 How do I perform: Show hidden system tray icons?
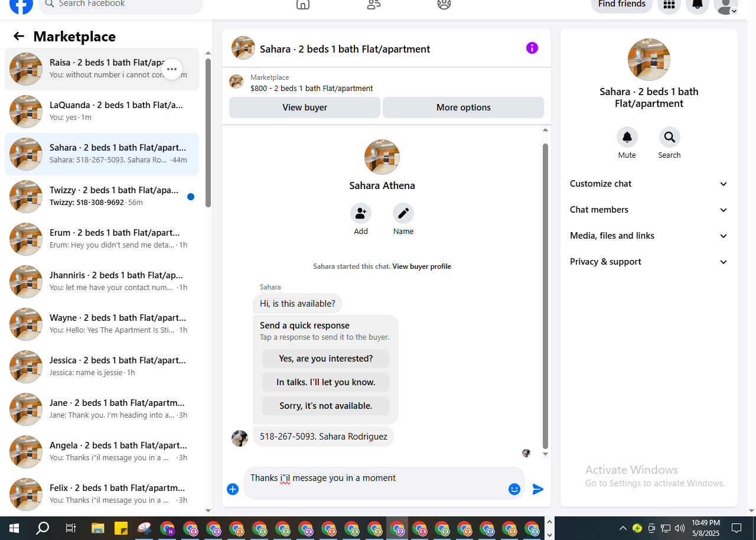(x=623, y=528)
